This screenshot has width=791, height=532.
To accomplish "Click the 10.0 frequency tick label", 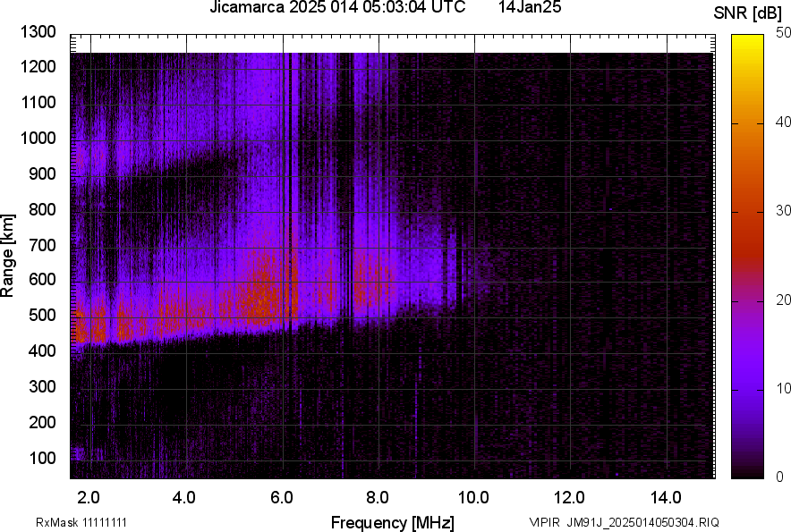I will 473,498.
